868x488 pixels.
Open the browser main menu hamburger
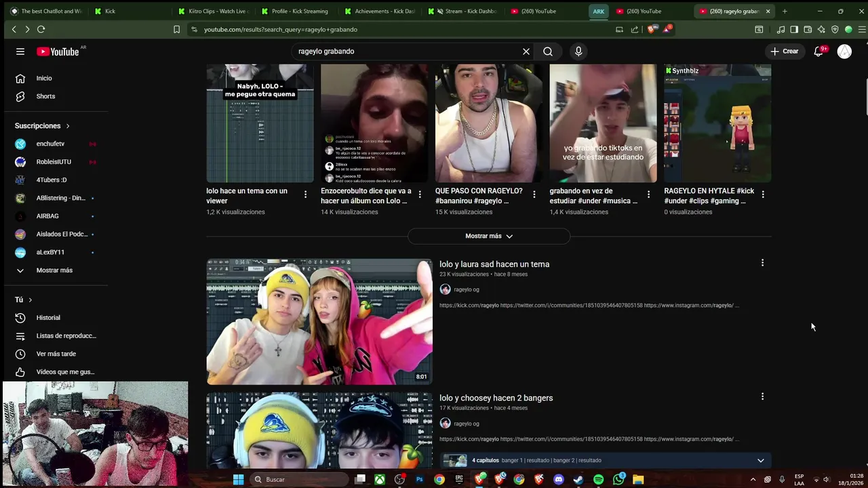click(x=862, y=29)
